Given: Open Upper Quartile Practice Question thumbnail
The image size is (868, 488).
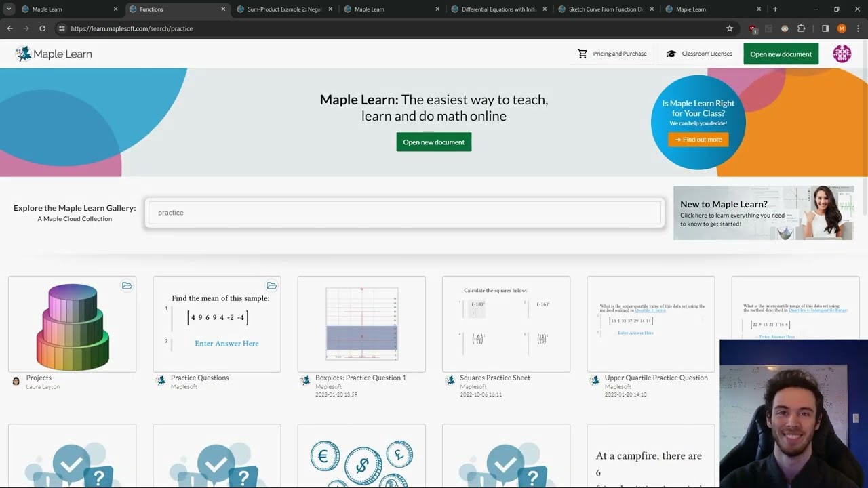Looking at the screenshot, I should 651,324.
